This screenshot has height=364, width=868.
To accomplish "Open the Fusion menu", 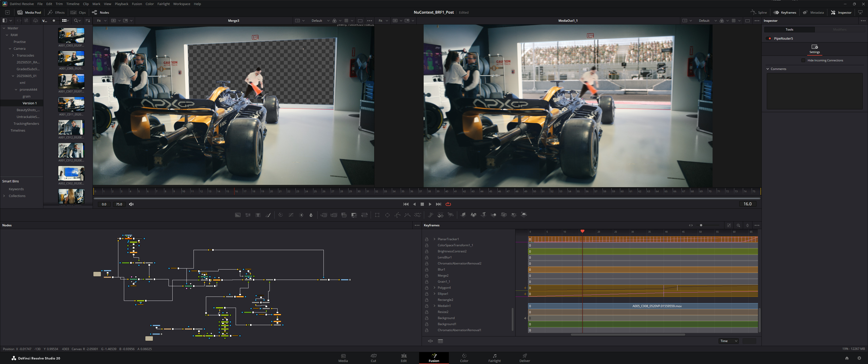I will [137, 4].
